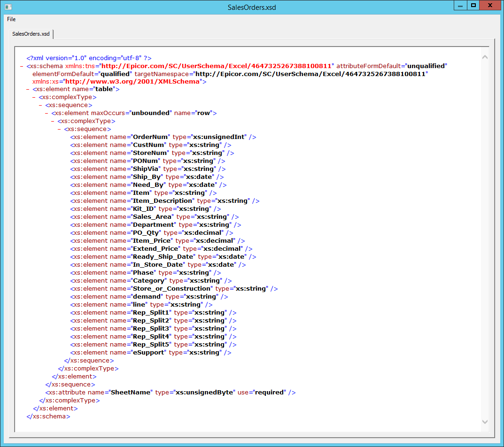Click the application icon in title bar
Image resolution: width=504 pixels, height=447 pixels.
(x=8, y=7)
